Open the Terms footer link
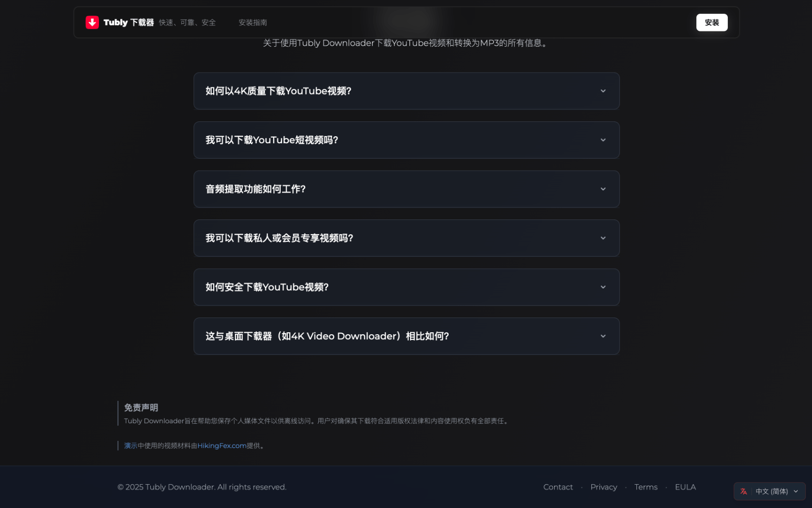This screenshot has width=812, height=508. tap(646, 487)
